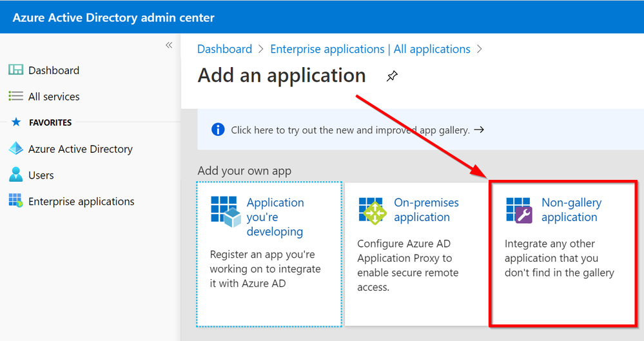This screenshot has width=644, height=341.
Task: Click the Azure Active Directory diamond icon
Action: [16, 148]
